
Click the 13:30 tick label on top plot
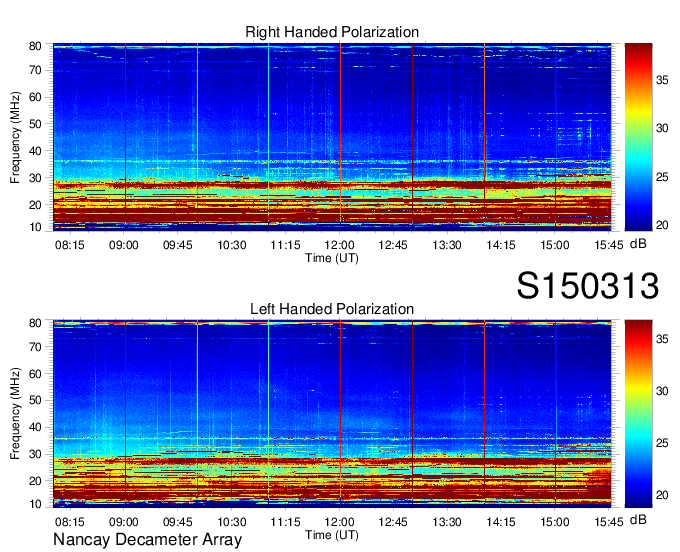pos(447,245)
